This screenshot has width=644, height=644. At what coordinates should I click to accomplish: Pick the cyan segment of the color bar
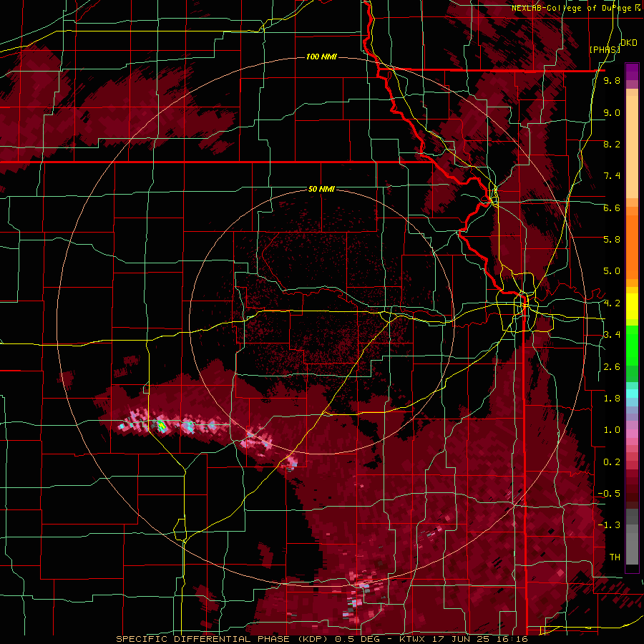click(632, 393)
